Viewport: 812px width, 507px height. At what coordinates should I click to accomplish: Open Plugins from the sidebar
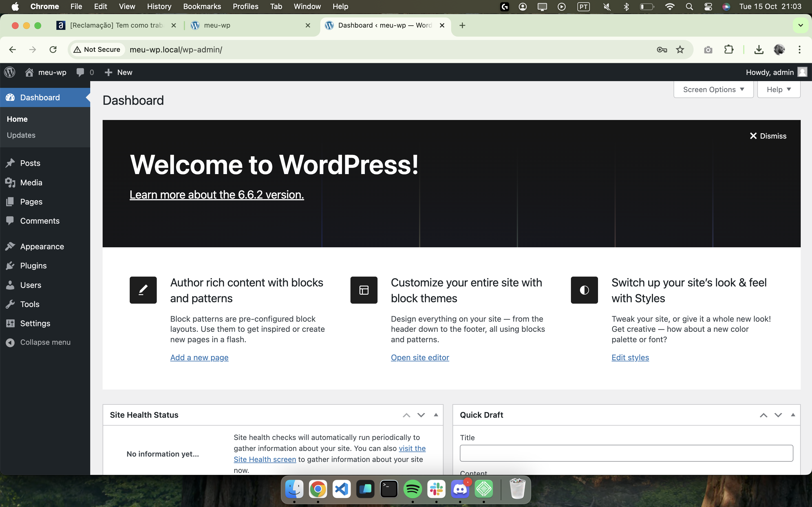[x=33, y=266]
